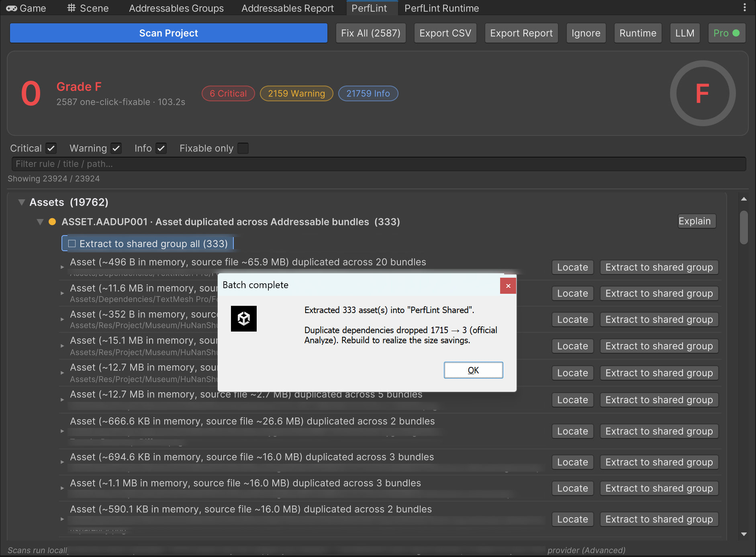The image size is (756, 557).
Task: Click the 'Showing 23924 / 23924' text
Action: (x=54, y=178)
